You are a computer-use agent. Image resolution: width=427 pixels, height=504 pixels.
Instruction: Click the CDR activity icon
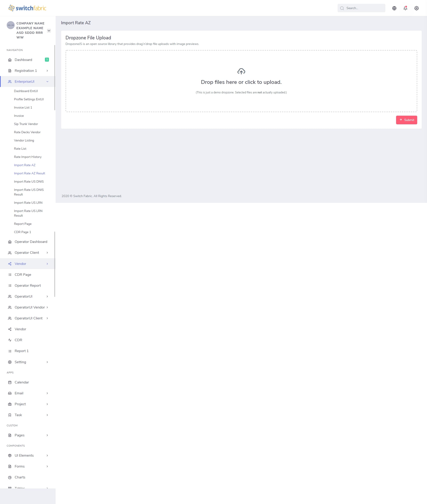pos(10,340)
